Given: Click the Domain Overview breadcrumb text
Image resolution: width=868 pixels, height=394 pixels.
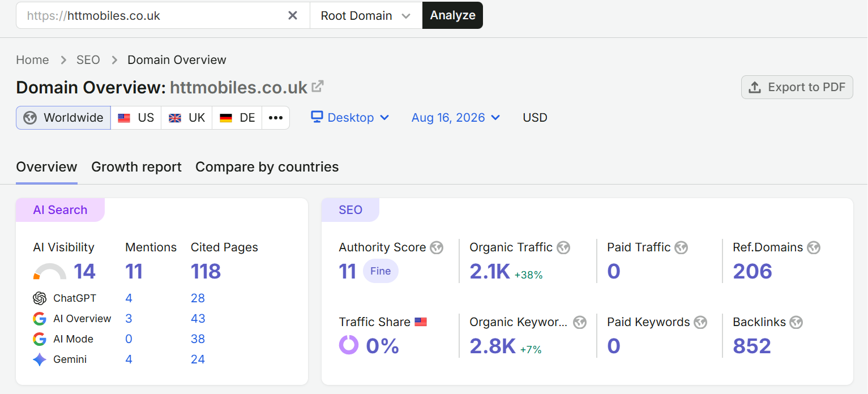Looking at the screenshot, I should point(177,60).
